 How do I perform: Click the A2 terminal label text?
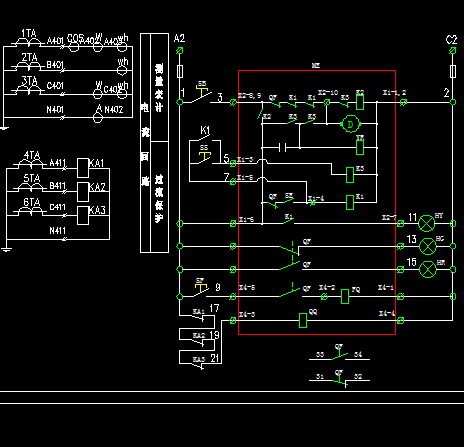tap(179, 38)
